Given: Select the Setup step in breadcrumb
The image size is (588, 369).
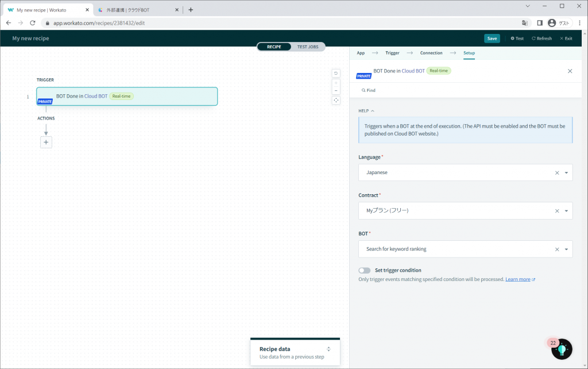Looking at the screenshot, I should (x=469, y=53).
